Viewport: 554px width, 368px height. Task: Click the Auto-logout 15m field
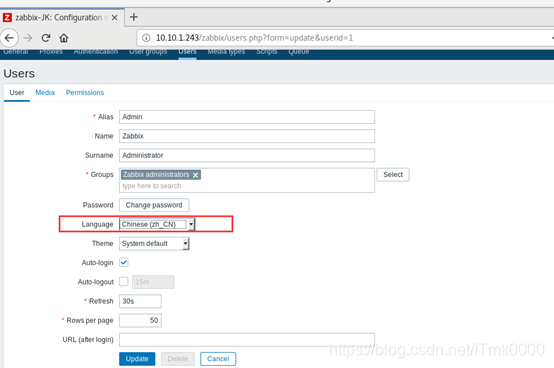[153, 282]
